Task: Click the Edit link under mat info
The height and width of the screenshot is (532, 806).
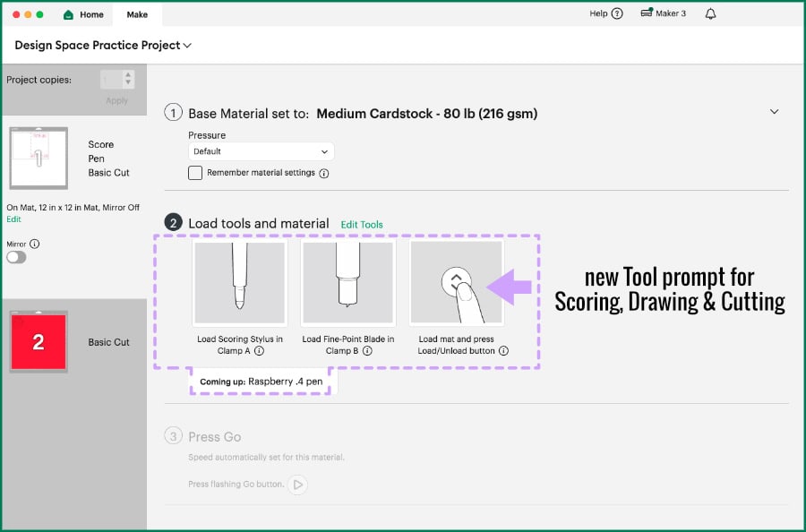Action: pos(13,219)
